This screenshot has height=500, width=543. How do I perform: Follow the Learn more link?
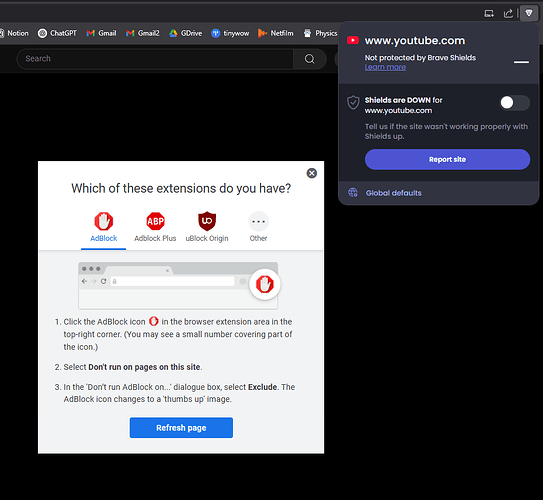coord(385,67)
